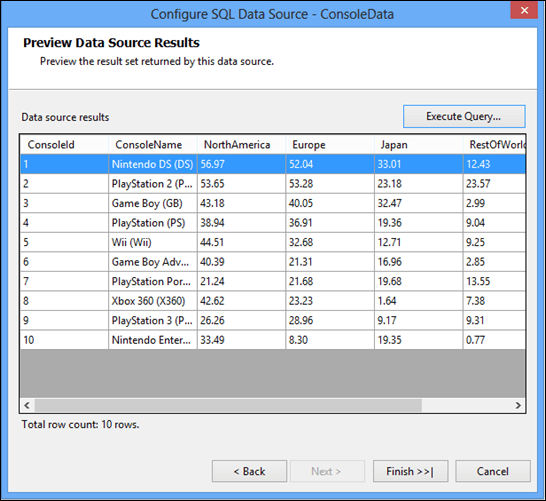Click Europe value 40.05
Viewport: 546px width, 501px height.
tap(330, 203)
